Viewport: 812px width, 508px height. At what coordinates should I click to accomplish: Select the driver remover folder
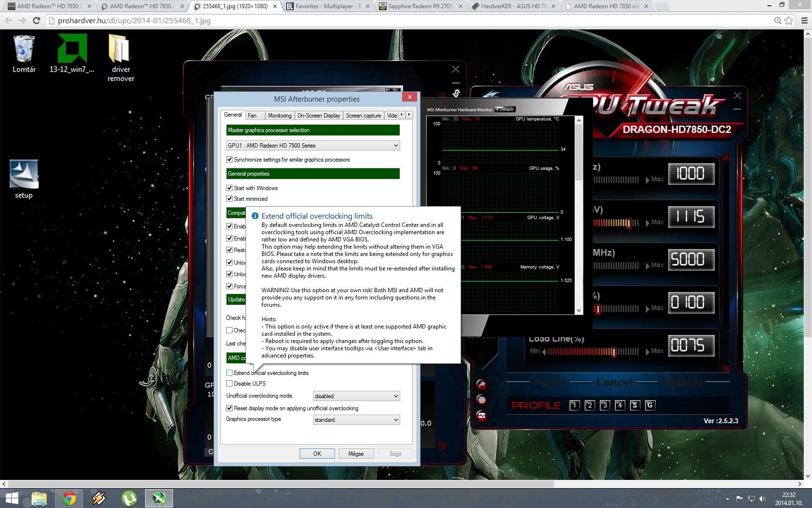coord(120,58)
